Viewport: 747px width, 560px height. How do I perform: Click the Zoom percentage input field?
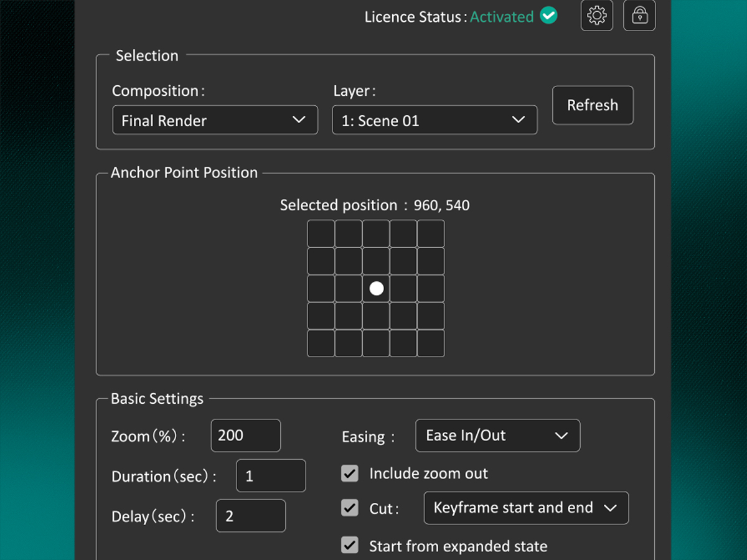246,436
